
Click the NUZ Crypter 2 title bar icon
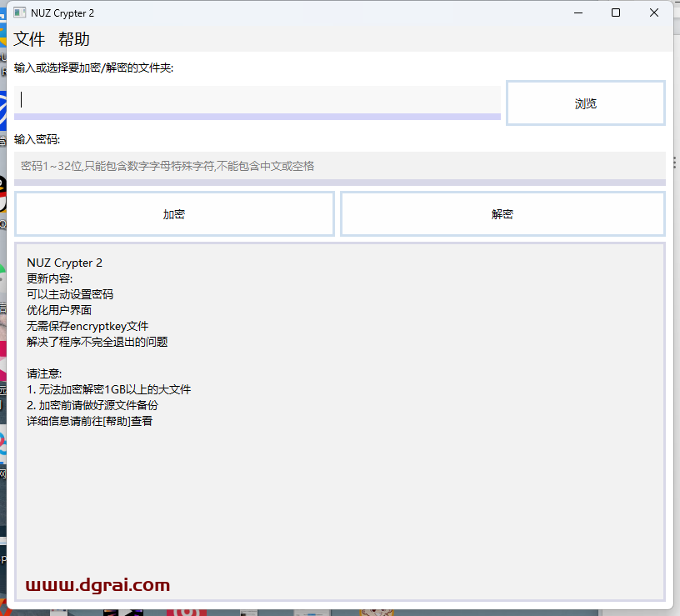point(19,13)
